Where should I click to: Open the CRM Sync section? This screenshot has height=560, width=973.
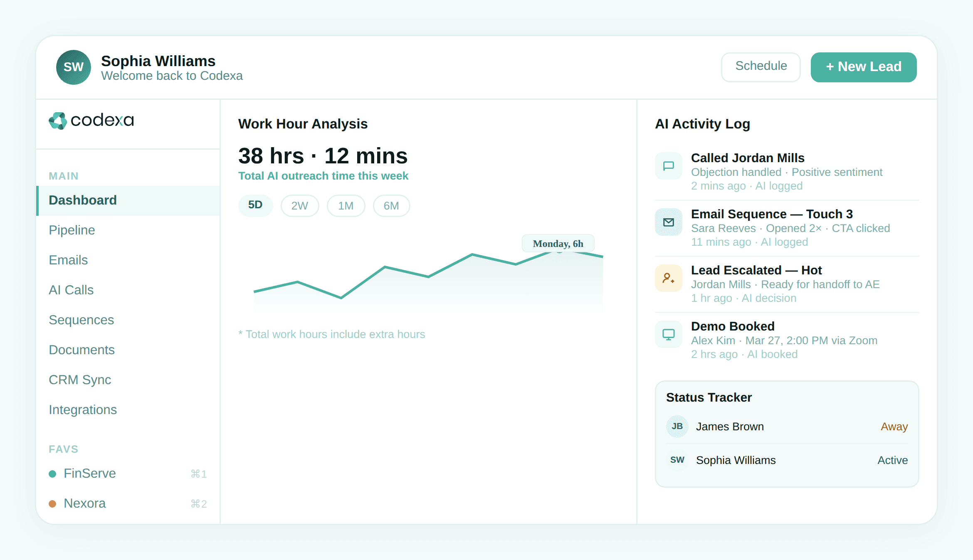[80, 380]
